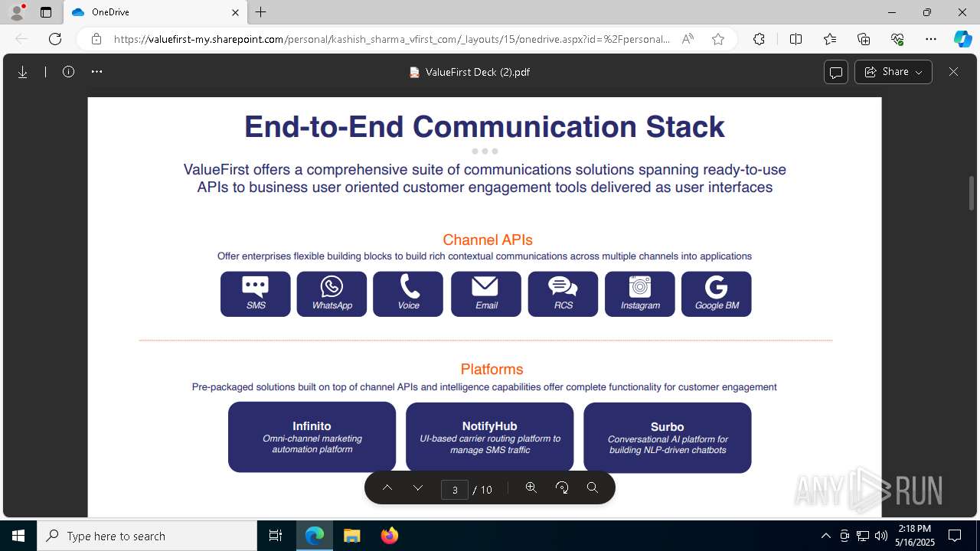Click the Instagram channel tile
The height and width of the screenshot is (551, 980).
pyautogui.click(x=640, y=294)
